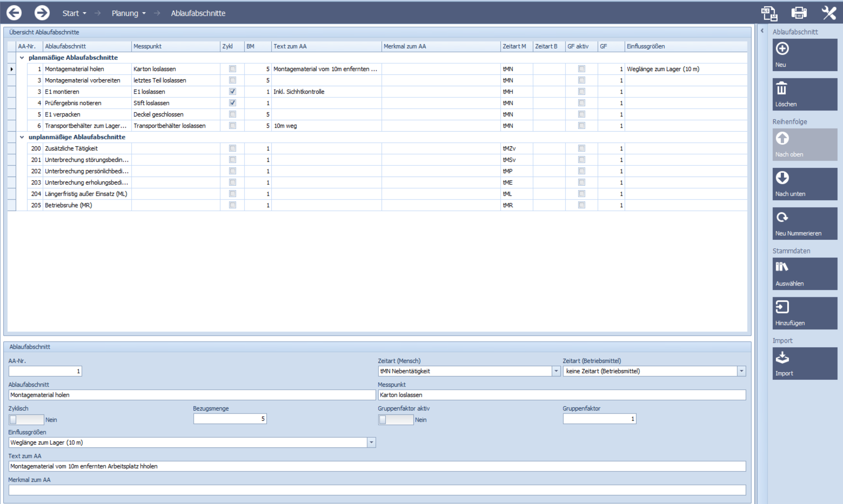Select row indicator arrow for row 1
843x504 pixels.
(x=11, y=69)
